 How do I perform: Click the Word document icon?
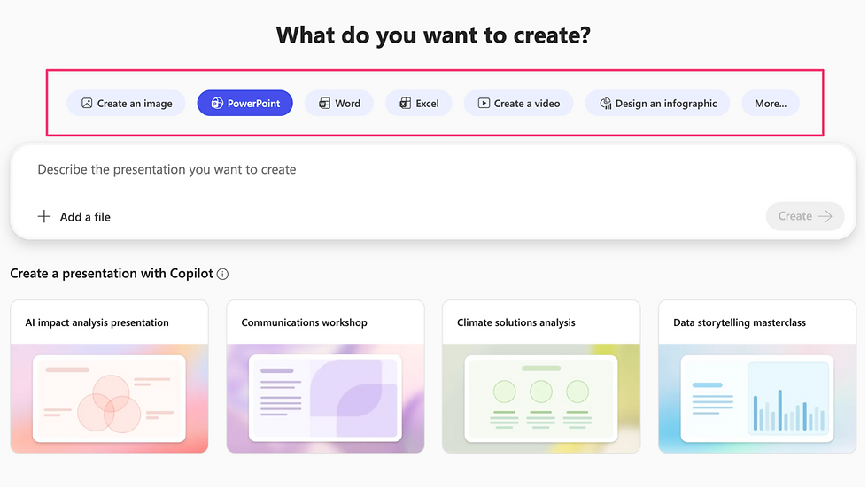325,103
